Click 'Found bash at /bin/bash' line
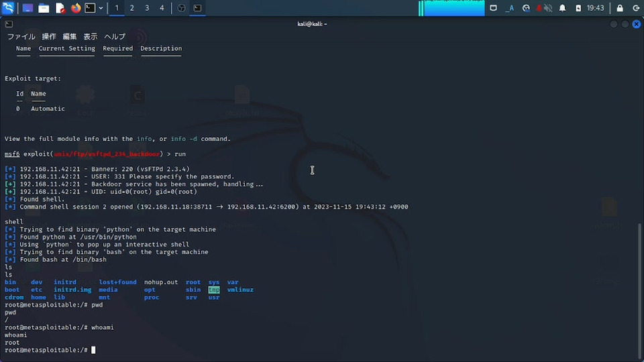644x362 pixels. coord(56,259)
